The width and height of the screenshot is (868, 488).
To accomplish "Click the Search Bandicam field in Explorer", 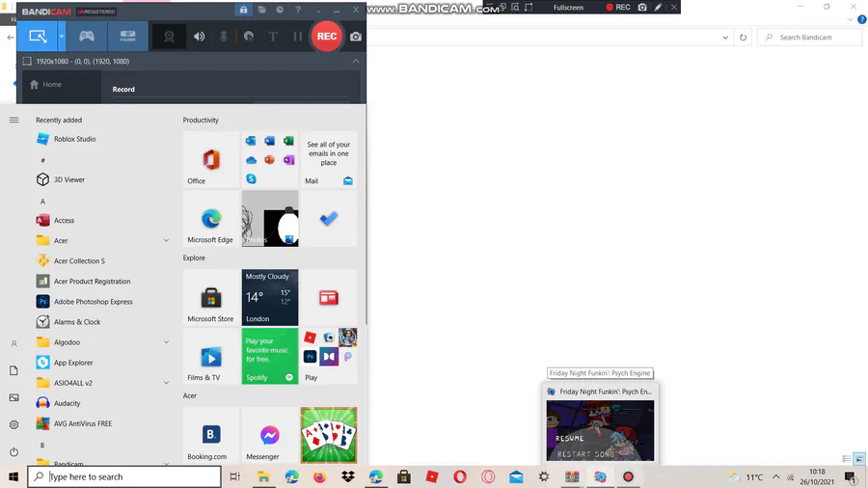I will click(x=809, y=37).
